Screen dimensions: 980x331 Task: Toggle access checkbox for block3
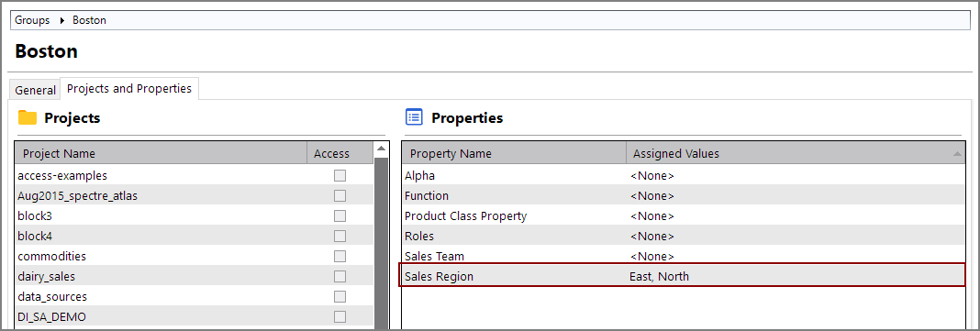click(340, 216)
